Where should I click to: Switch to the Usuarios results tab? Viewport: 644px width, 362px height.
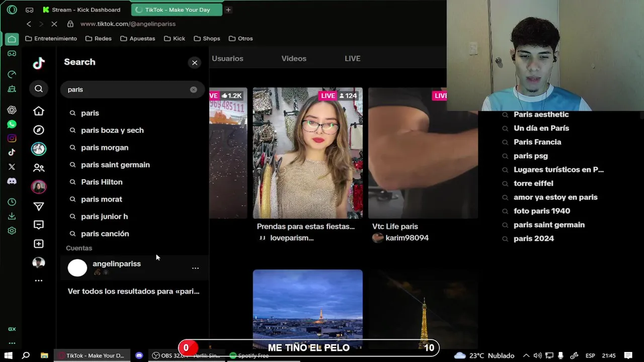(x=227, y=58)
